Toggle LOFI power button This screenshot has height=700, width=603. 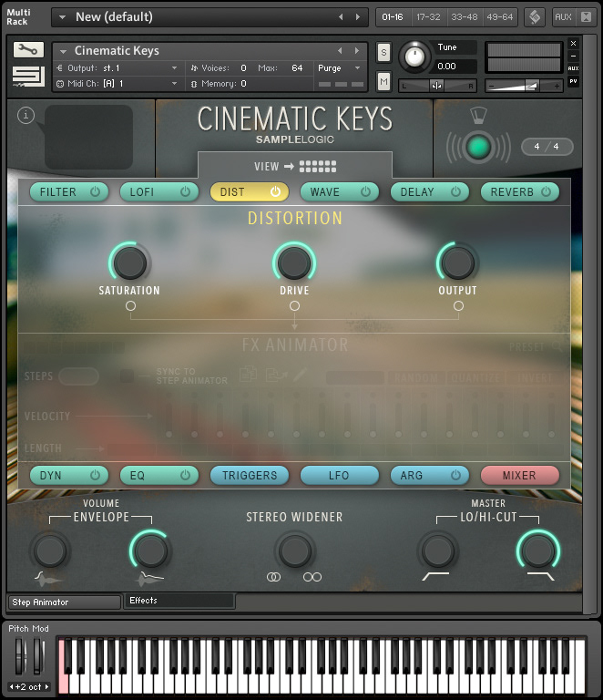[x=185, y=191]
